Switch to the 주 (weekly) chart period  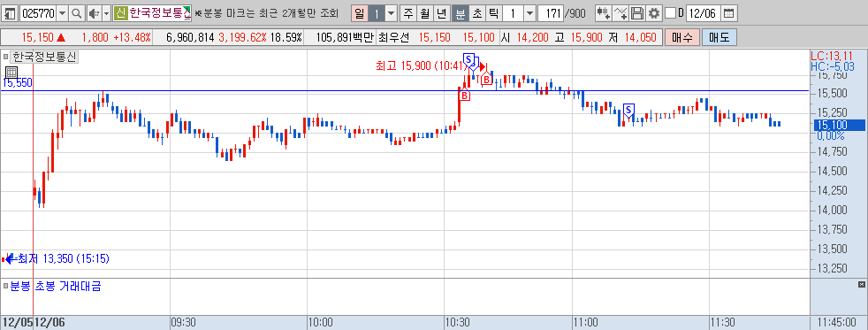(408, 13)
